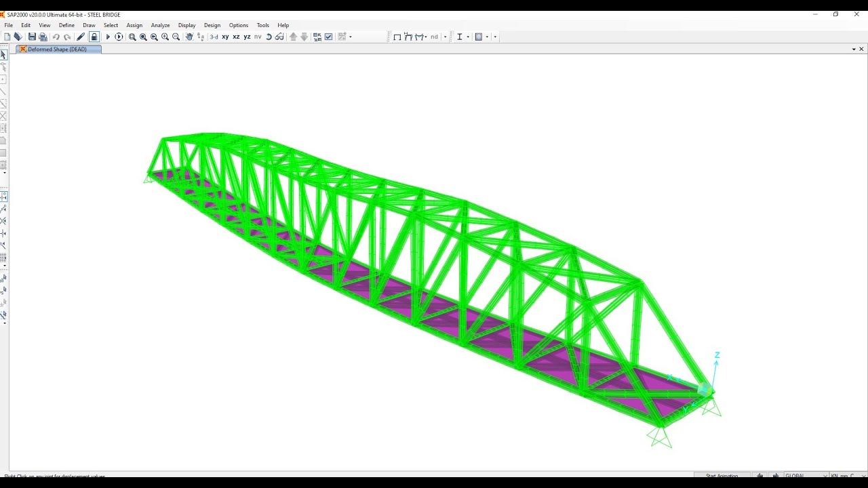Click circled play Model Alive icon

point(119,37)
